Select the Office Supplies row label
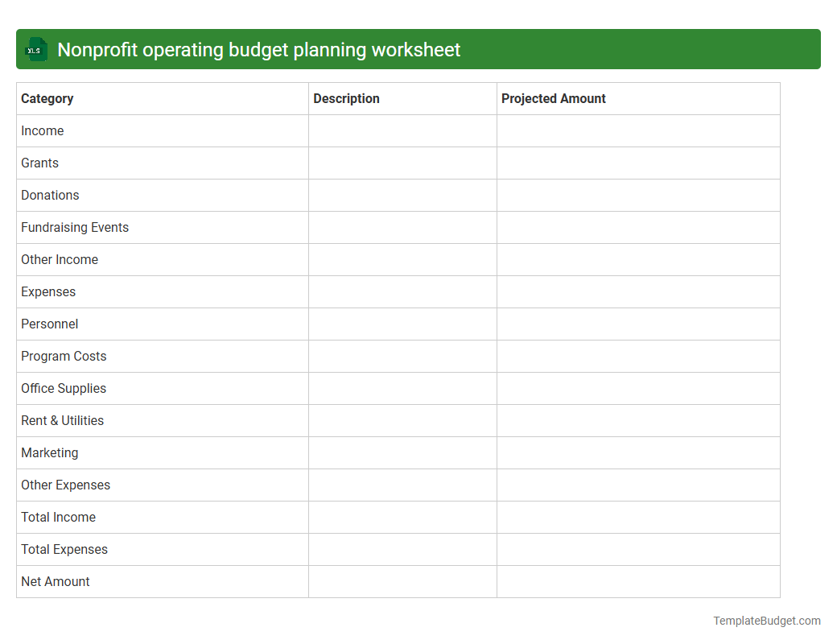Image resolution: width=837 pixels, height=644 pixels. [x=64, y=388]
